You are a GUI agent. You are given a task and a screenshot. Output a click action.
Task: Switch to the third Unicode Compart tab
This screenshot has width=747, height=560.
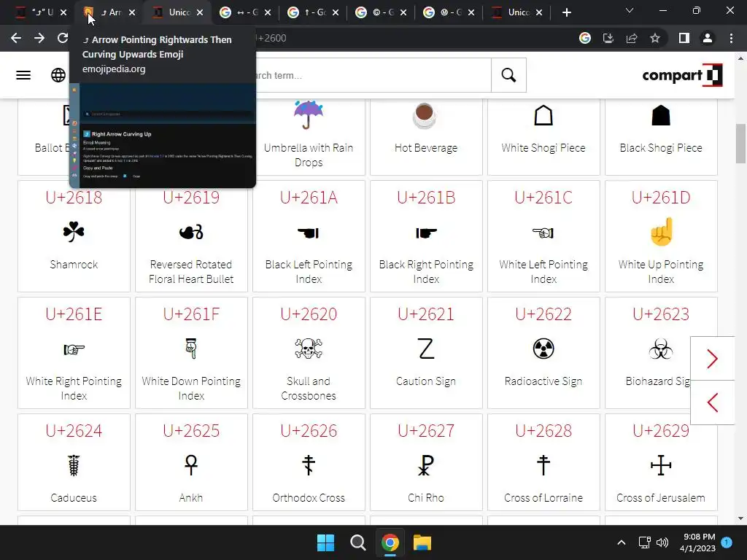point(179,12)
